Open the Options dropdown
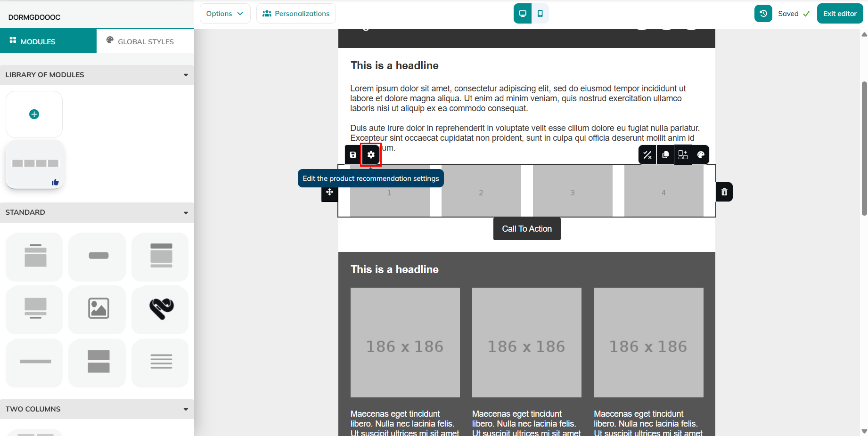Viewport: 868px width, 436px height. [x=225, y=14]
